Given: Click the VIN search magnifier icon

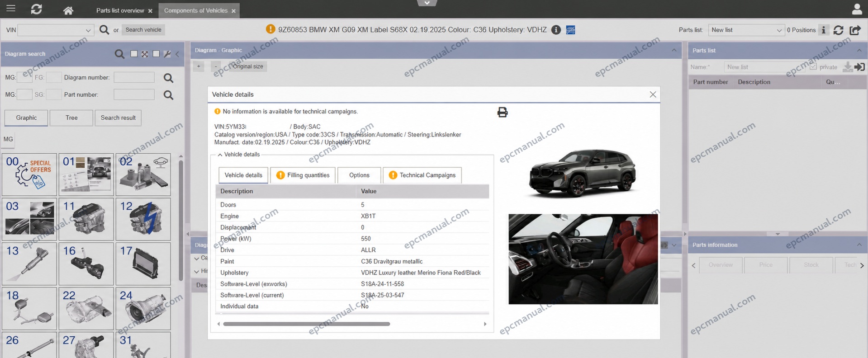Looking at the screenshot, I should 104,30.
